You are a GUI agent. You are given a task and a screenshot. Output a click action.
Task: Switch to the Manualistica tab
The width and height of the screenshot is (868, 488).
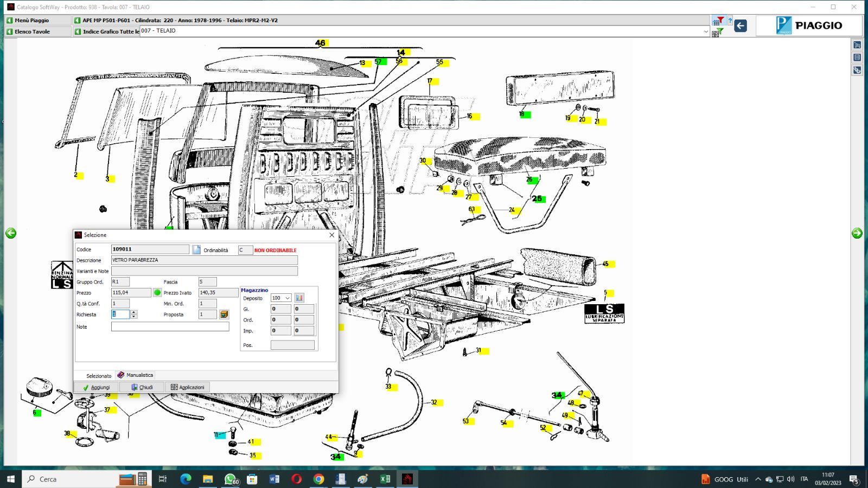point(136,375)
